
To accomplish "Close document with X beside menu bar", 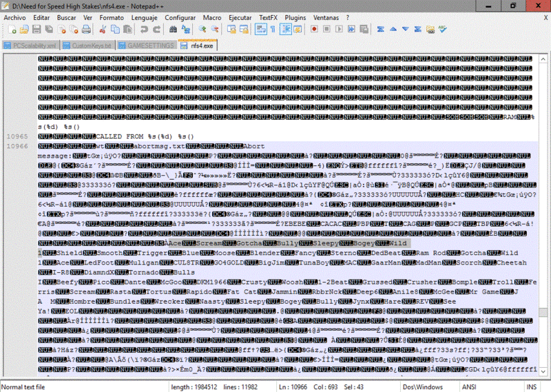I will click(545, 18).
